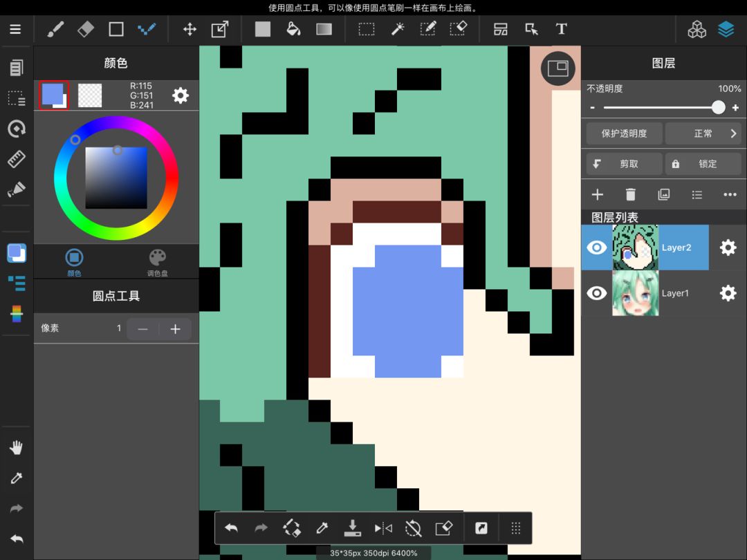Open the flashlight snap tool in sidebar

[x=16, y=189]
